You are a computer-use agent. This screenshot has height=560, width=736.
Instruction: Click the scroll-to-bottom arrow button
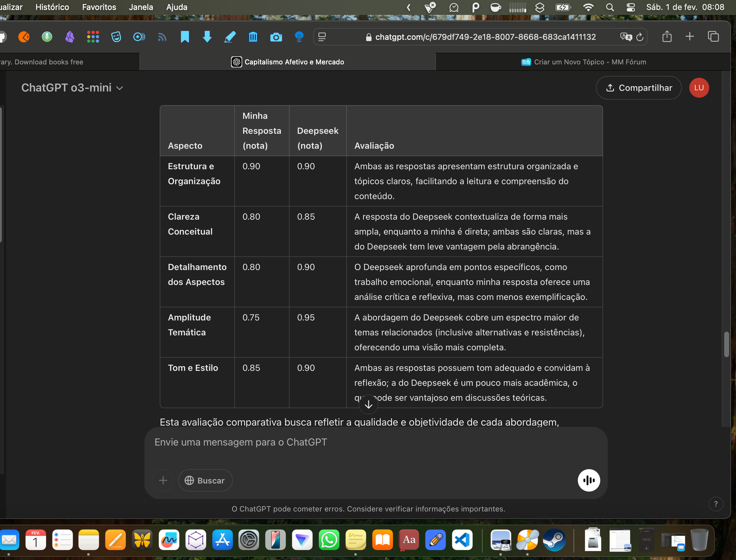pos(368,404)
